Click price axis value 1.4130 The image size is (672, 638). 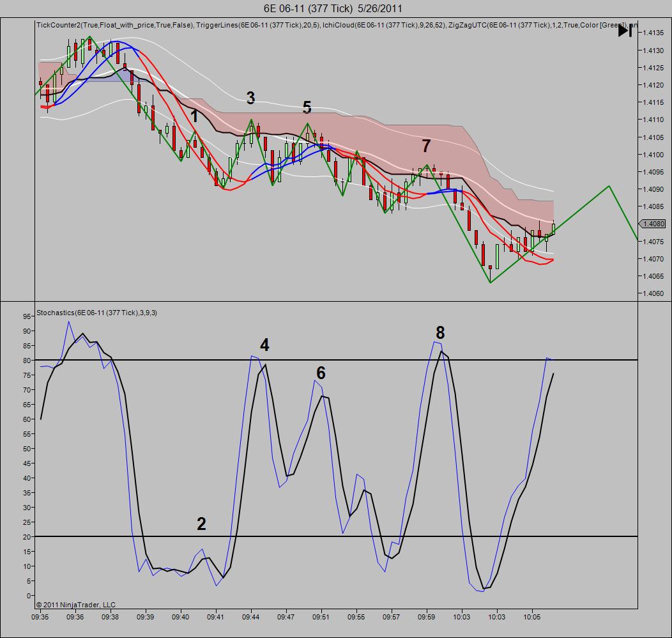[x=653, y=51]
